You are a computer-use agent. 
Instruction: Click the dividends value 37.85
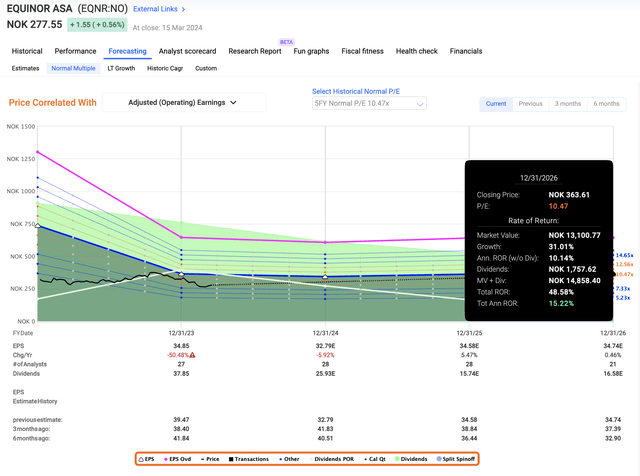[x=181, y=374]
